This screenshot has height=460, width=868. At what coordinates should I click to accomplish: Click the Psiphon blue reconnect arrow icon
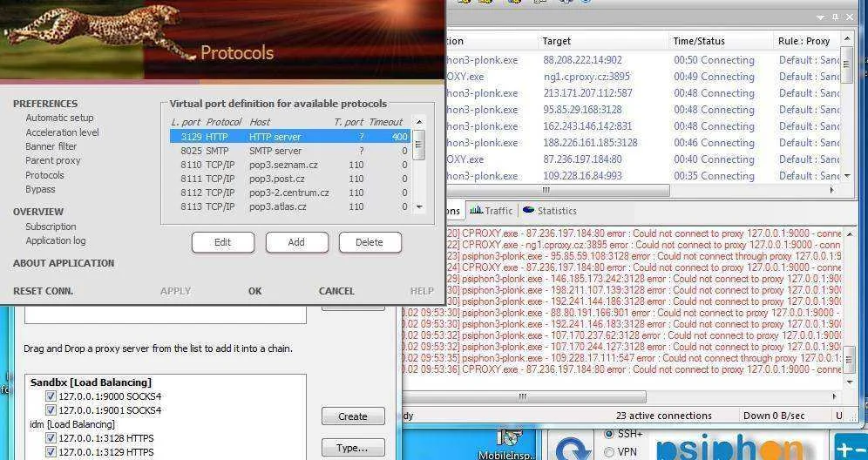(573, 449)
